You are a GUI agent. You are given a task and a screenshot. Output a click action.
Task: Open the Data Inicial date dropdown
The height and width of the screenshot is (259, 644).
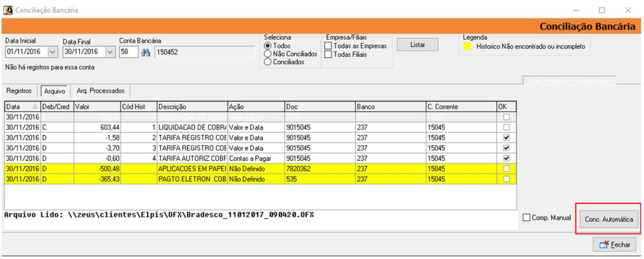click(53, 52)
